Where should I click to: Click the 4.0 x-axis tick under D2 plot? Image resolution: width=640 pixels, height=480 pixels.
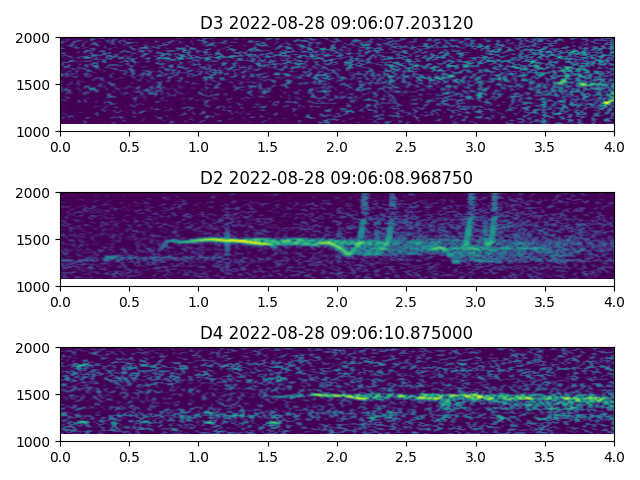pyautogui.click(x=614, y=301)
